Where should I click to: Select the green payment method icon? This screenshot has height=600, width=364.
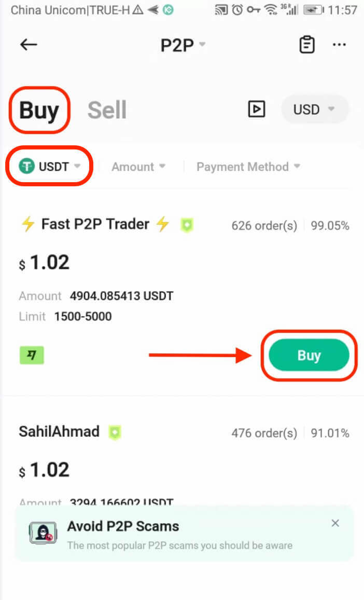[31, 355]
